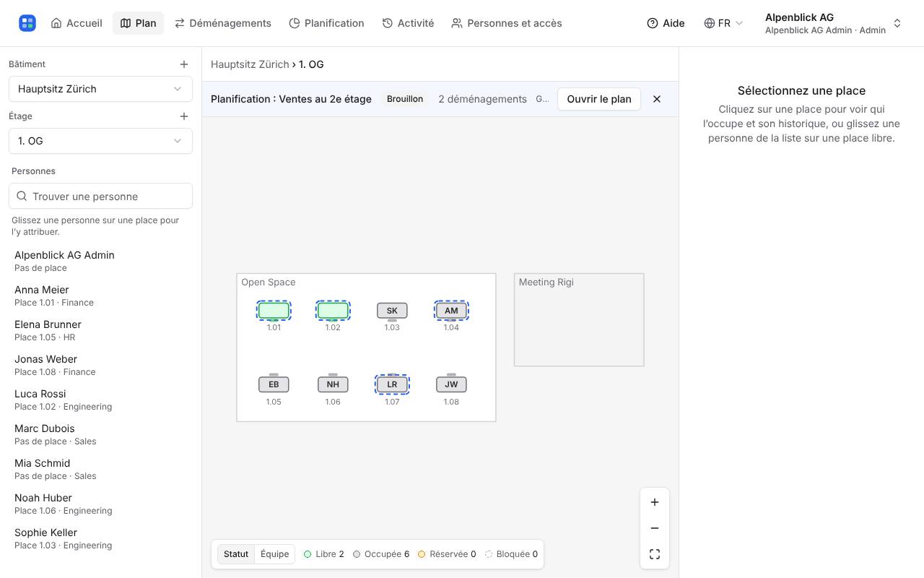Screen dimensions: 924x578
Task: Open the Activité tab
Action: 408,23
